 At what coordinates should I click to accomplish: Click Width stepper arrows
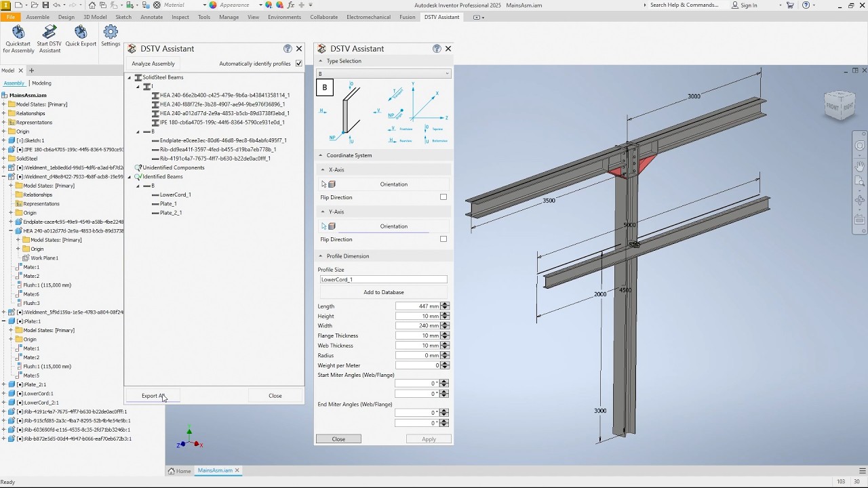445,326
